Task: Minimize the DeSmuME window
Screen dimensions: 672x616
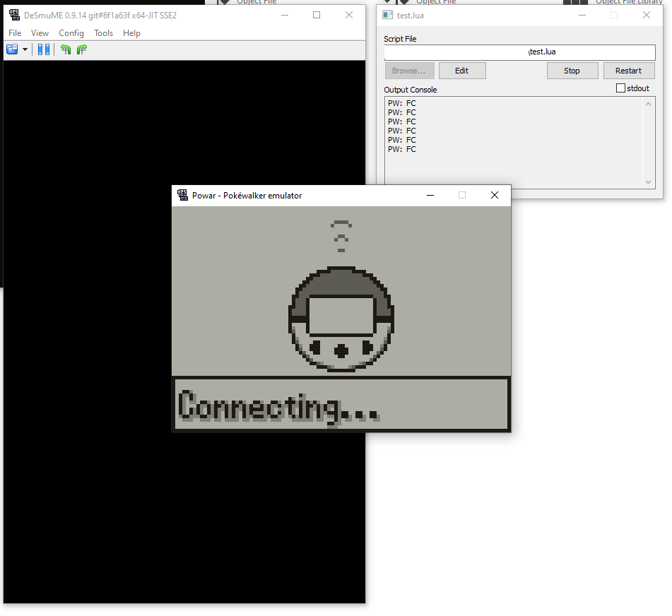Action: (x=285, y=15)
